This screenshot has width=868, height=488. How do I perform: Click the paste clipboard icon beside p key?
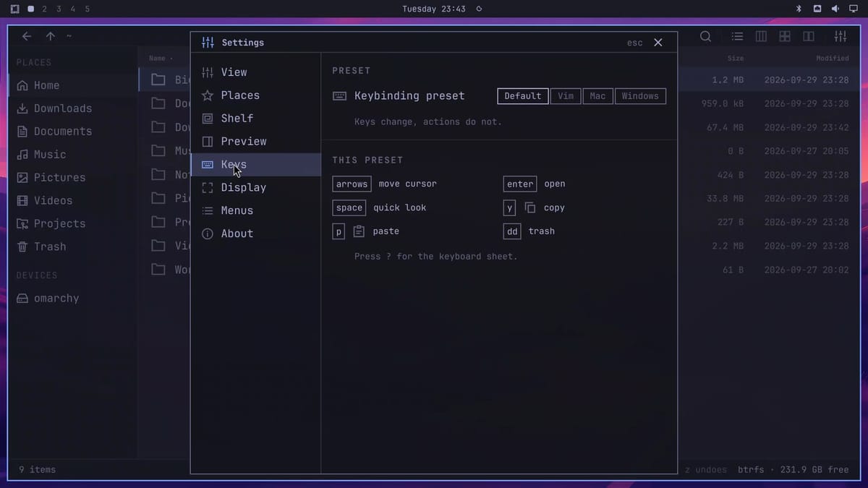[x=359, y=231]
